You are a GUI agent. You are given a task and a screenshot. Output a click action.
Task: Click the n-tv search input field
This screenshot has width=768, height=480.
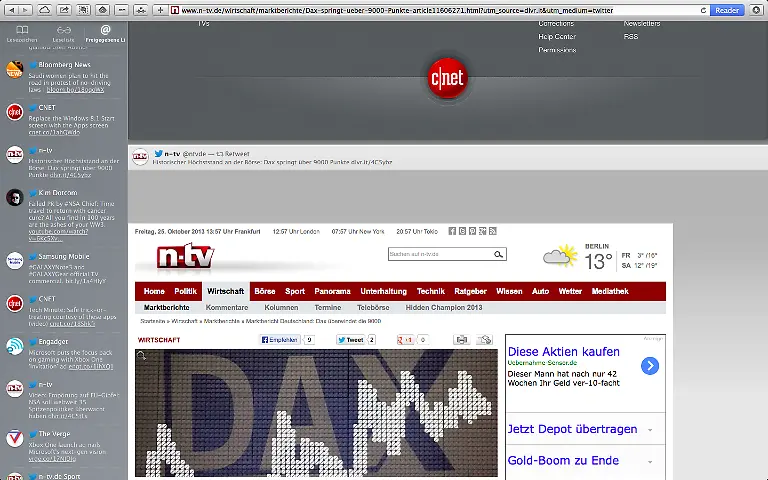(x=440, y=254)
